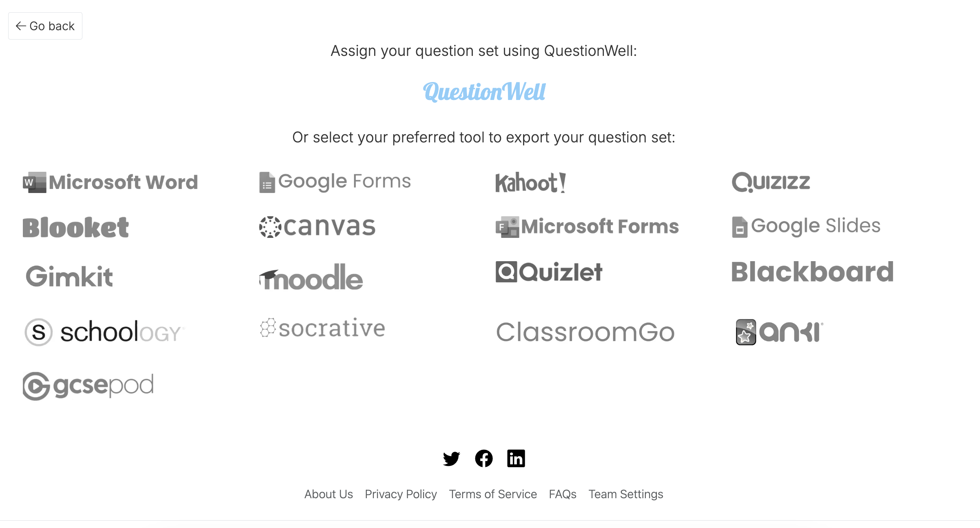Send question set to Blooket
The width and height of the screenshot is (980, 528).
(75, 227)
